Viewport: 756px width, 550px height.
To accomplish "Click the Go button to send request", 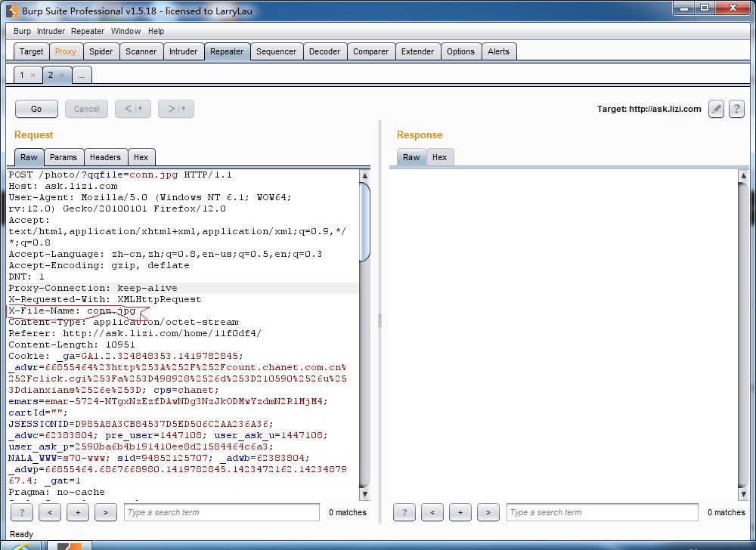I will pyautogui.click(x=36, y=109).
